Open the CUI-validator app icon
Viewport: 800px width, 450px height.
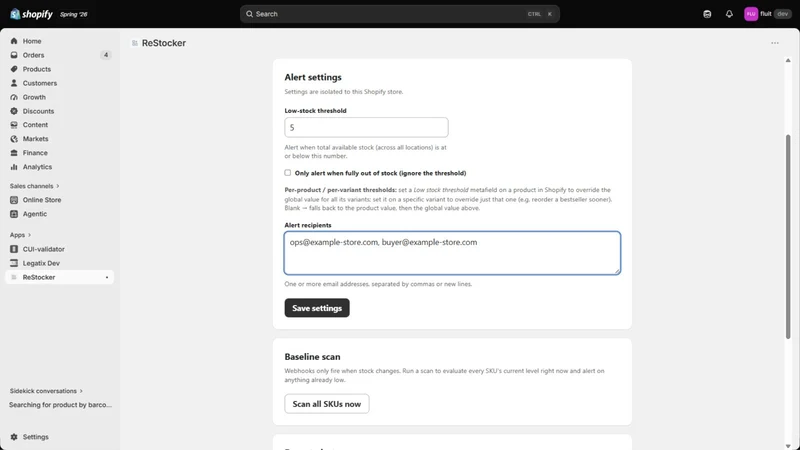click(x=14, y=249)
